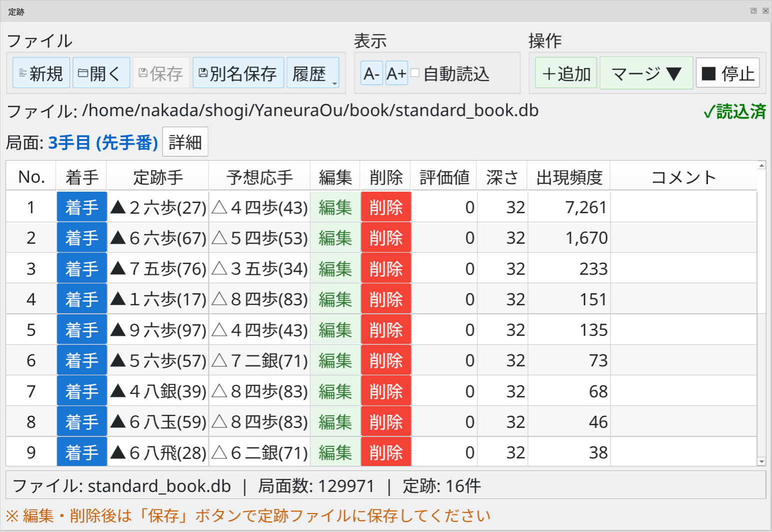Image resolution: width=772 pixels, height=532 pixels.
Task: Play move ▲2六歩 with its 着手 button
Action: (82, 207)
